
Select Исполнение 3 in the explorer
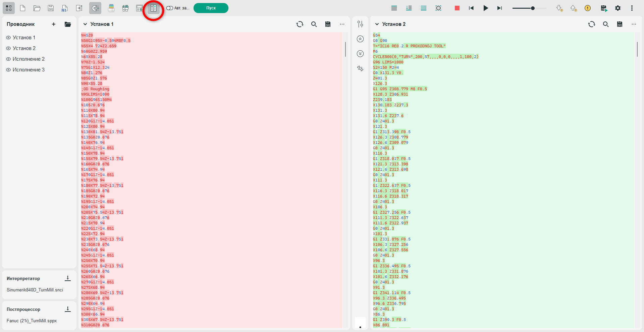click(x=29, y=70)
